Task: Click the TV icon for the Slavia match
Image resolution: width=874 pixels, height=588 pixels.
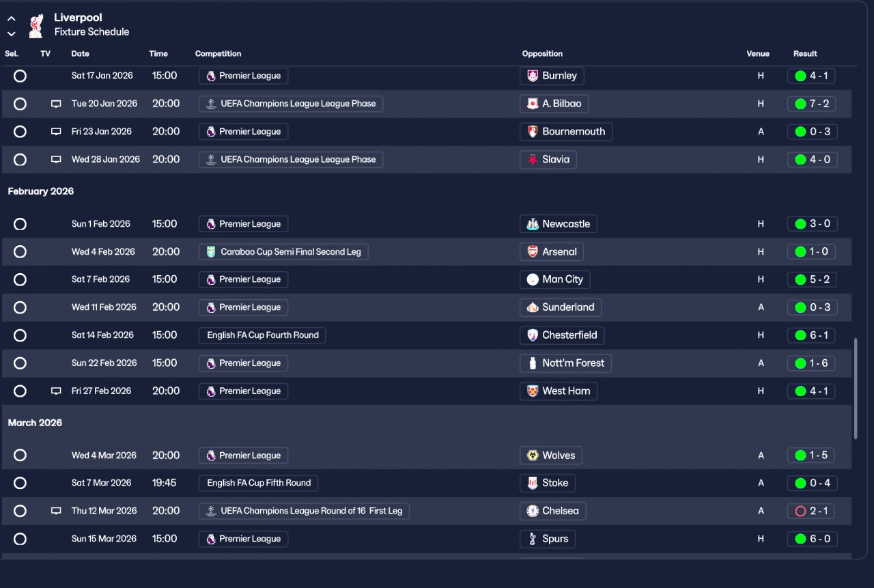Action: (x=56, y=160)
